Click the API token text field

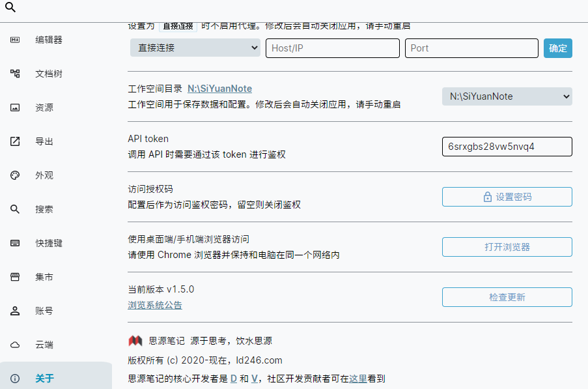click(507, 147)
